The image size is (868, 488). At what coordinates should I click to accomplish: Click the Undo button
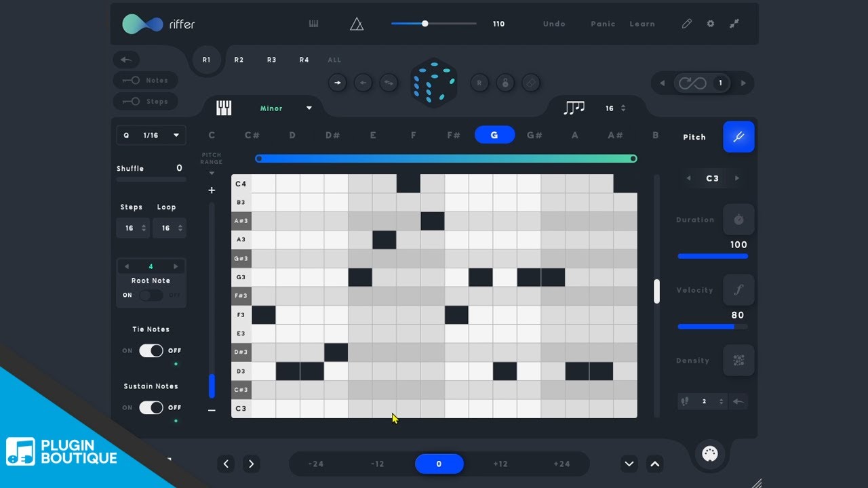(x=554, y=24)
